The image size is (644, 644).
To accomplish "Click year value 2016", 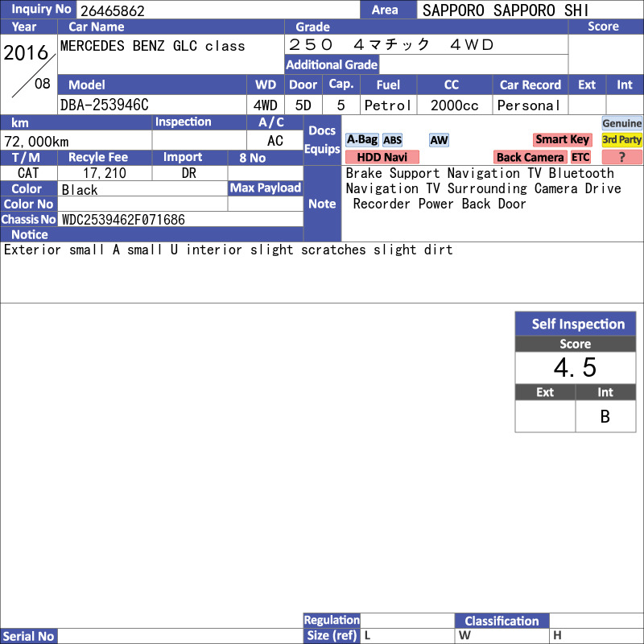I will 26,52.
